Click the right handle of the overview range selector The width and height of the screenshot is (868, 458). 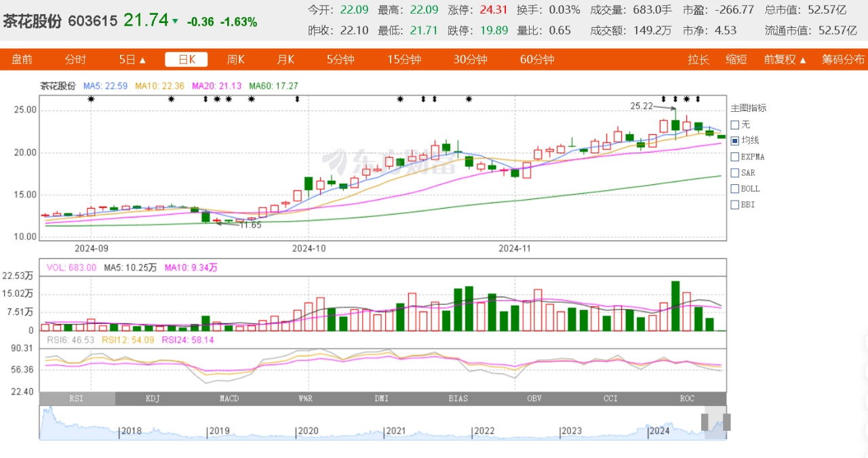coord(727,422)
